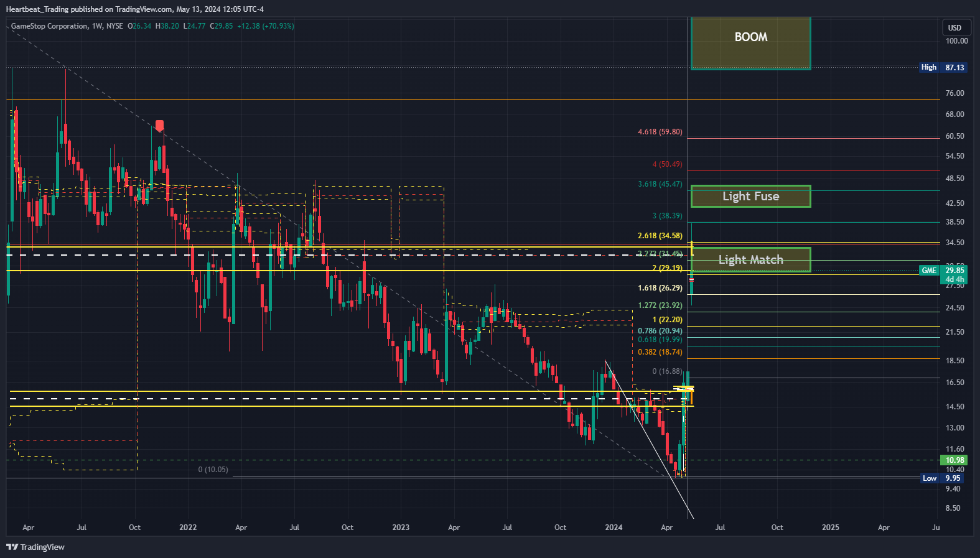The width and height of the screenshot is (980, 558).
Task: Click the publisher header line at top
Action: click(x=134, y=9)
